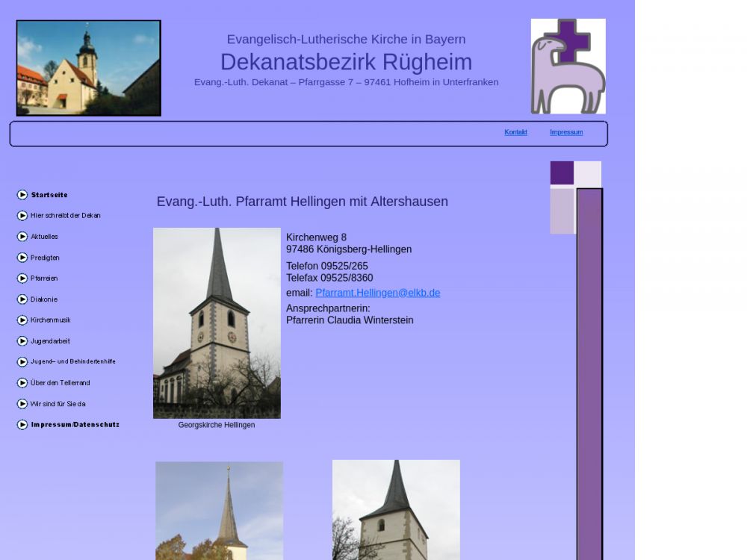The width and height of the screenshot is (747, 560).
Task: Select Wir sind für Sie da
Action: (58, 404)
